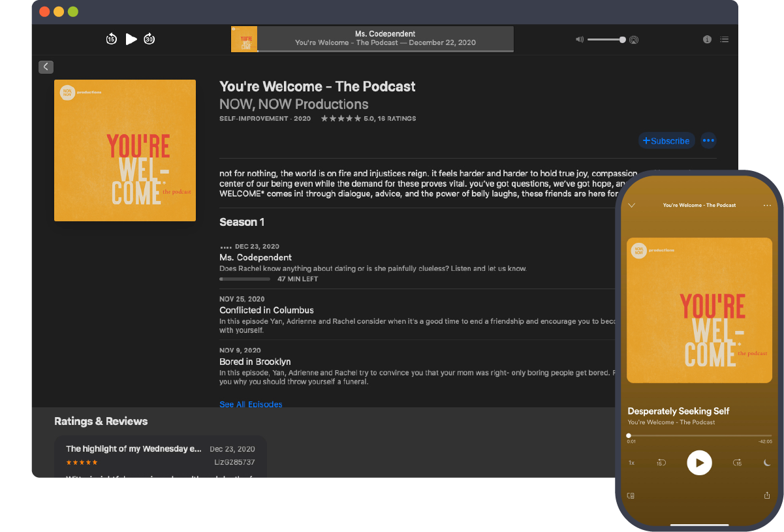
Task: Open the phone player ellipsis menu
Action: [x=767, y=204]
